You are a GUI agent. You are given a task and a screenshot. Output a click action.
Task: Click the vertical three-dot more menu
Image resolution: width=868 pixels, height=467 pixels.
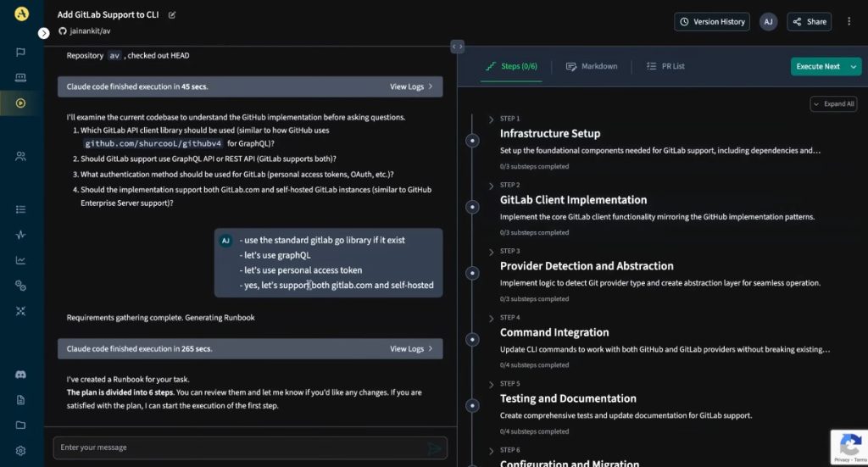(849, 21)
